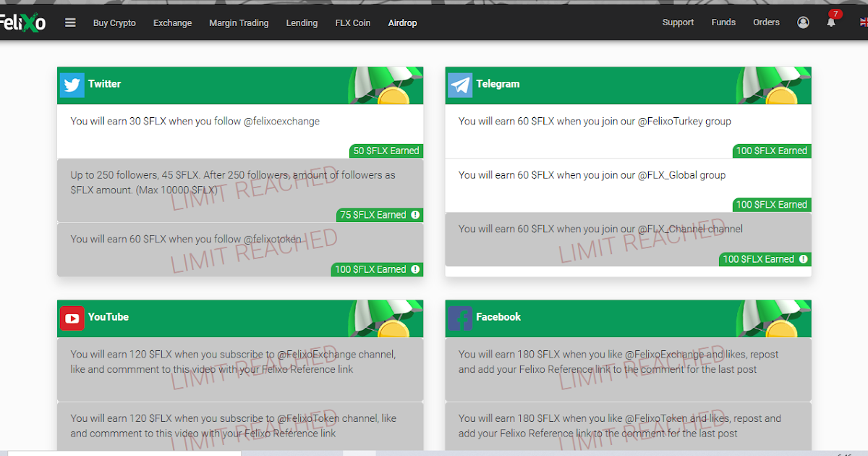Click the Facebook card heading
868x456 pixels.
498,317
